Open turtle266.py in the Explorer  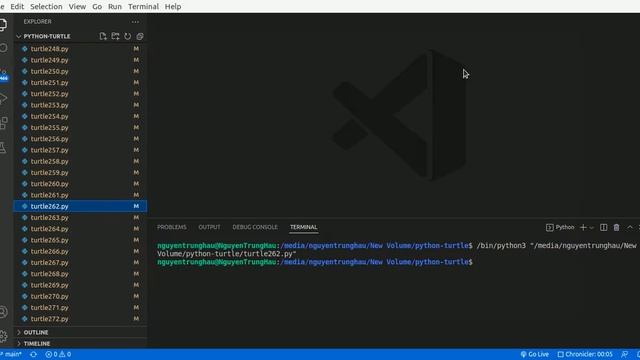pos(81,251)
